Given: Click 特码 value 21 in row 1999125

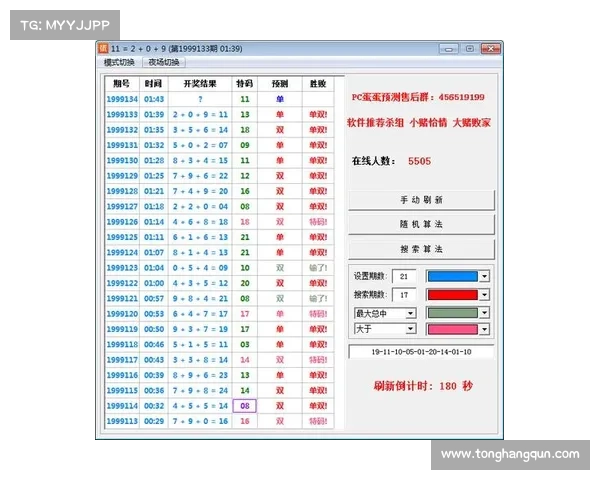Looking at the screenshot, I should pyautogui.click(x=245, y=237).
